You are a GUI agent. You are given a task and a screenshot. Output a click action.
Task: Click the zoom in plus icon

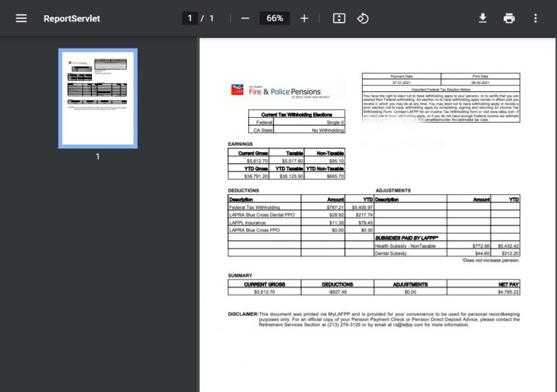click(x=304, y=18)
